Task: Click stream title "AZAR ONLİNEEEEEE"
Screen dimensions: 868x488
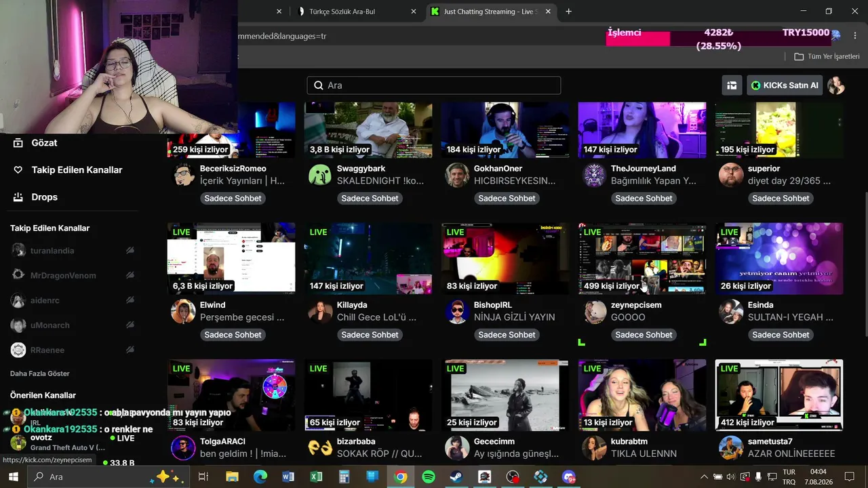Action: (x=791, y=453)
